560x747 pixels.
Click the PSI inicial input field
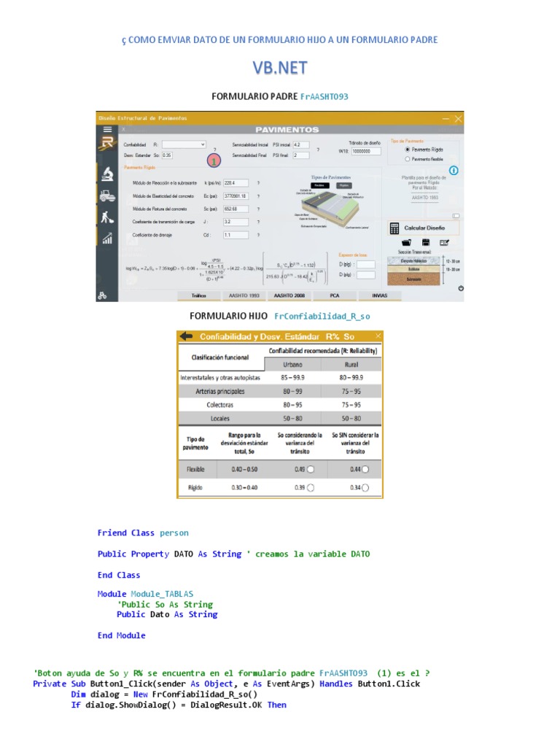[301, 145]
